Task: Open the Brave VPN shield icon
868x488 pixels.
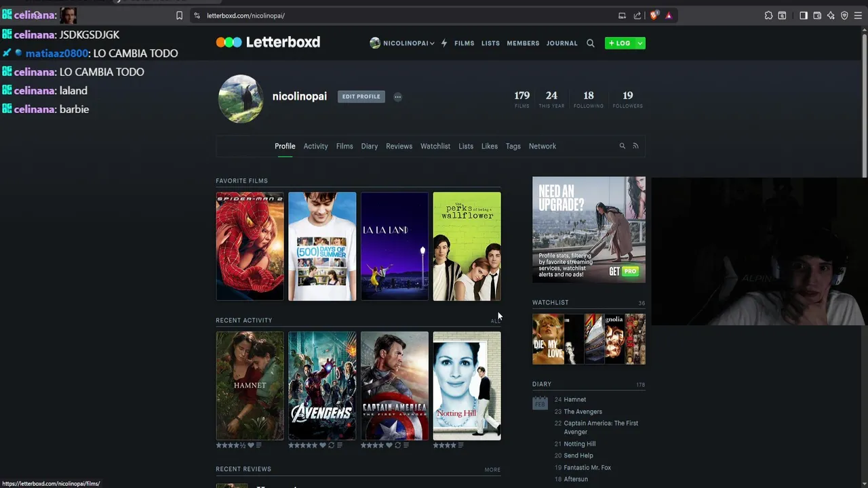Action: [x=844, y=16]
